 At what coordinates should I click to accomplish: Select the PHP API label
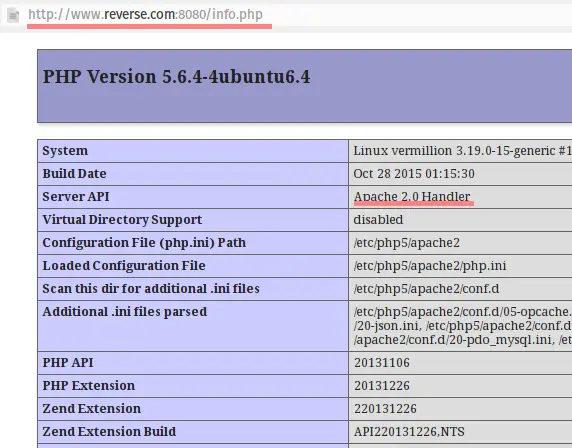click(68, 363)
